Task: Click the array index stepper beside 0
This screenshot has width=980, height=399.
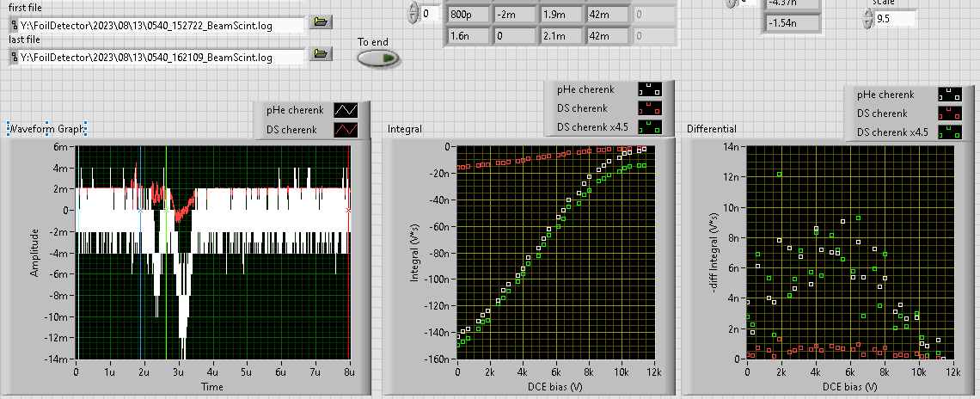Action: click(413, 13)
